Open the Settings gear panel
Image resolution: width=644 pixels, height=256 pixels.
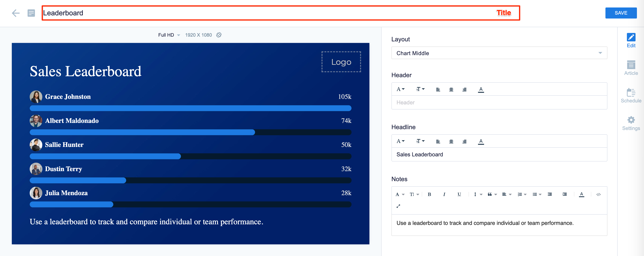point(631,123)
